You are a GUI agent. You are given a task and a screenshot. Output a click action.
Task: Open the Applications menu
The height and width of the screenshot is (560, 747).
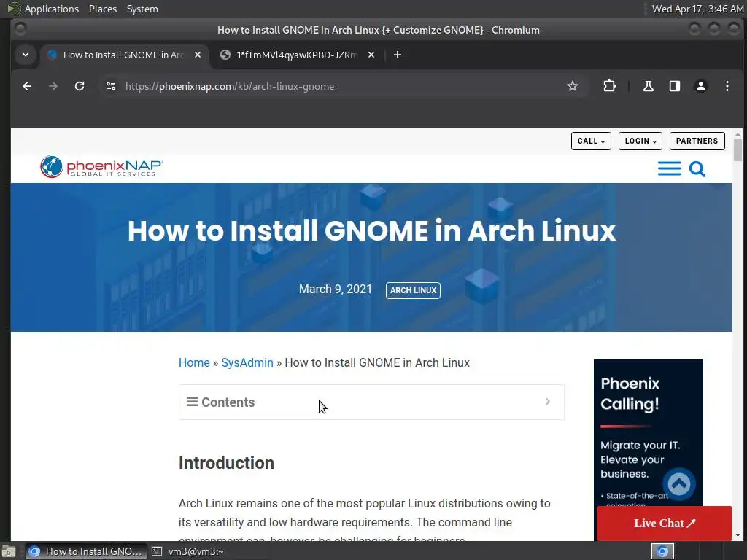pyautogui.click(x=52, y=9)
